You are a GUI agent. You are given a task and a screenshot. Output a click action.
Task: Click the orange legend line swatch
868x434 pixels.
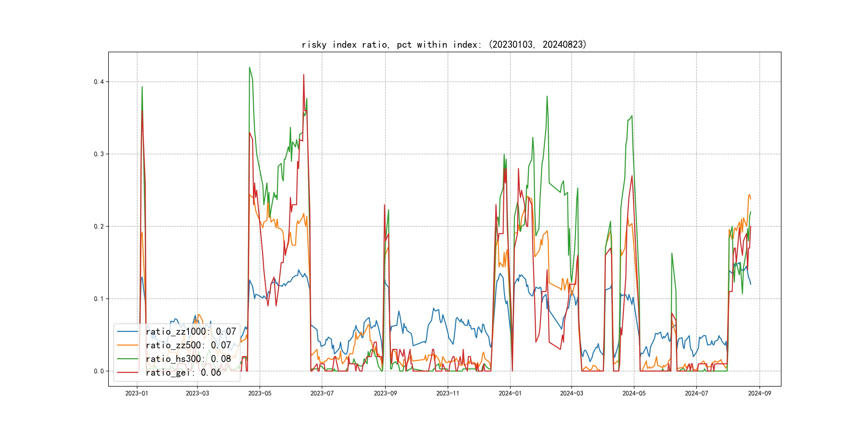coord(128,345)
